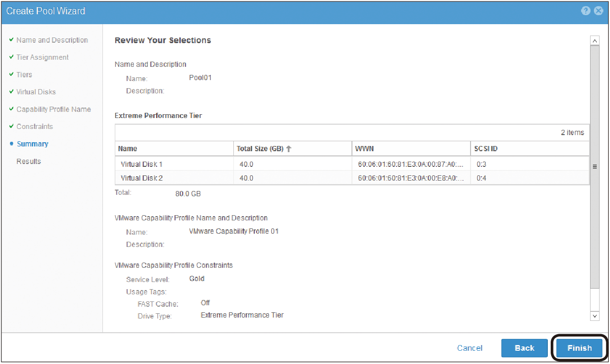610x364 pixels.
Task: Click the scrollbar up arrow
Action: pyautogui.click(x=595, y=41)
